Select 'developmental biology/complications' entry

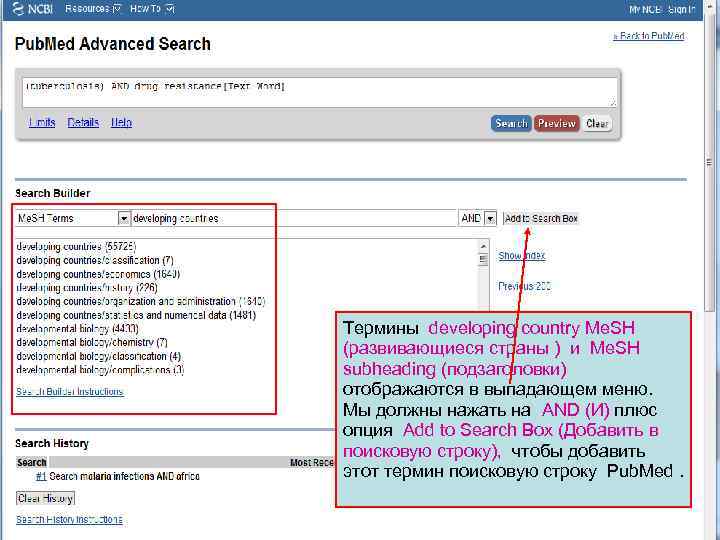[x=100, y=370]
